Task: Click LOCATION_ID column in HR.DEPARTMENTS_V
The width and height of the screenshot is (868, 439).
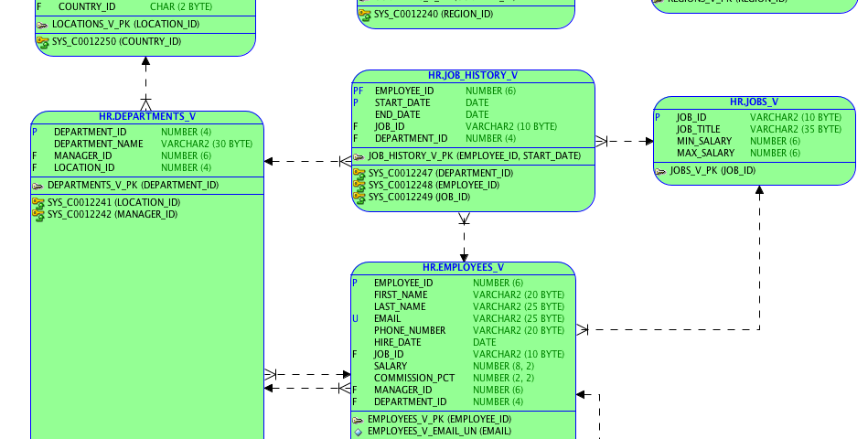Action: coord(84,167)
